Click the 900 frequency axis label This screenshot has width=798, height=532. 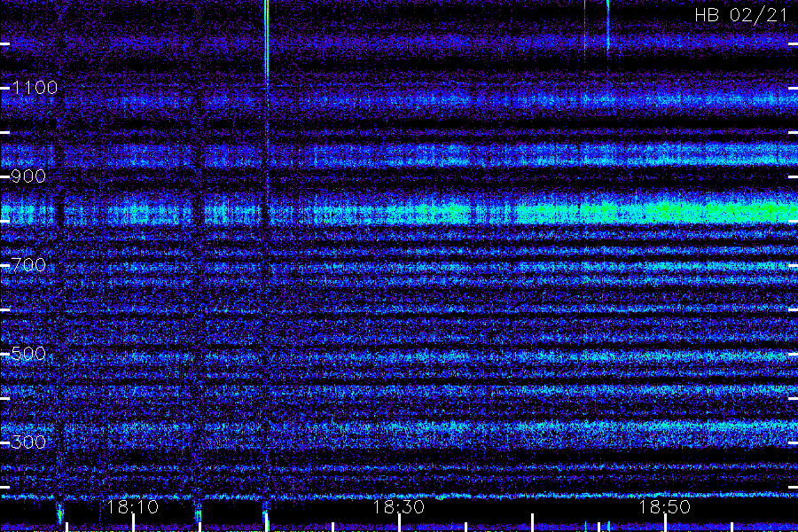pyautogui.click(x=28, y=176)
